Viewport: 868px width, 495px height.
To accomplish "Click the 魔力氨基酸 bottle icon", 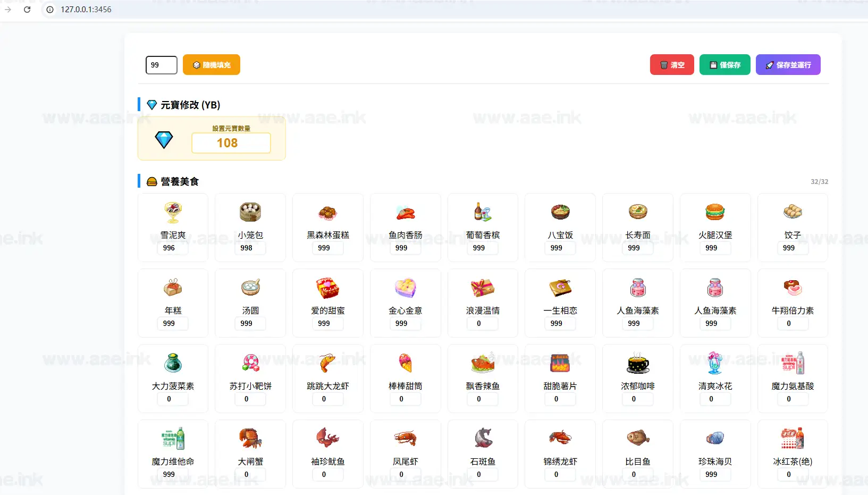I will point(793,363).
